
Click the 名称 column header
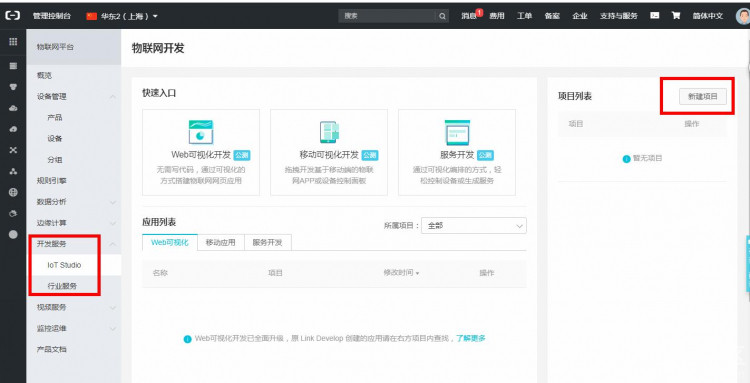[x=160, y=274]
